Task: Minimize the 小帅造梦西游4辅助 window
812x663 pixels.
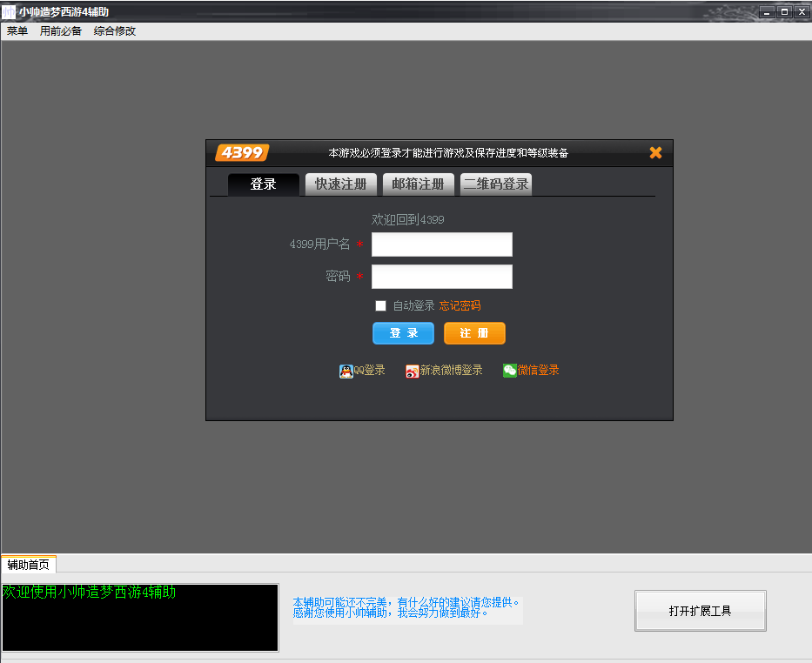Action: [767, 12]
